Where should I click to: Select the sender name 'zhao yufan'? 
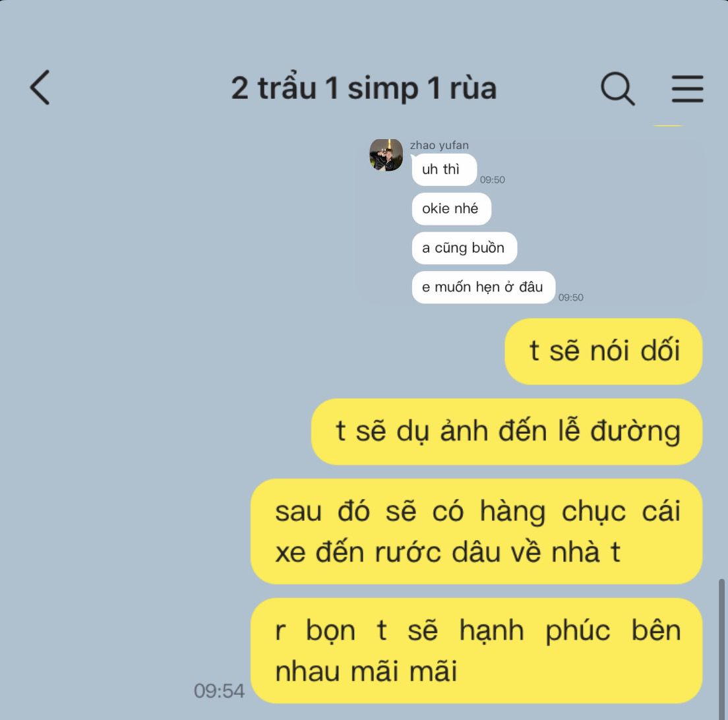click(439, 145)
